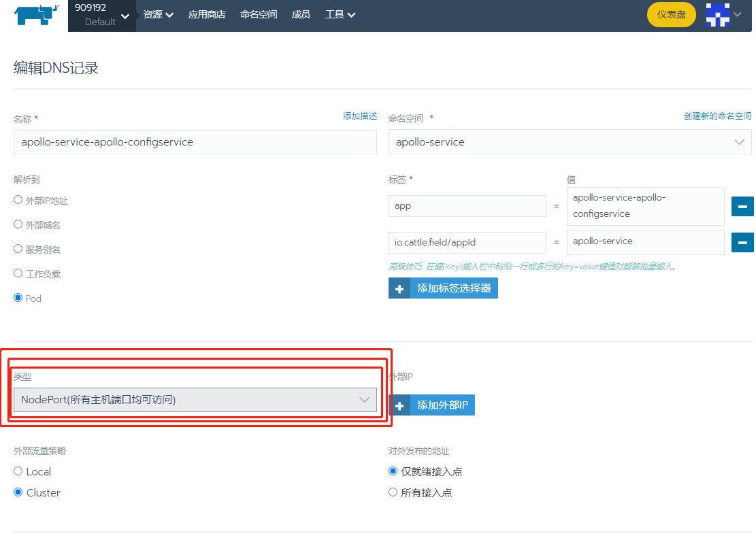Click plus icon on 添加标签选择器 button
Viewport: 756px width, 542px height.
tap(399, 288)
